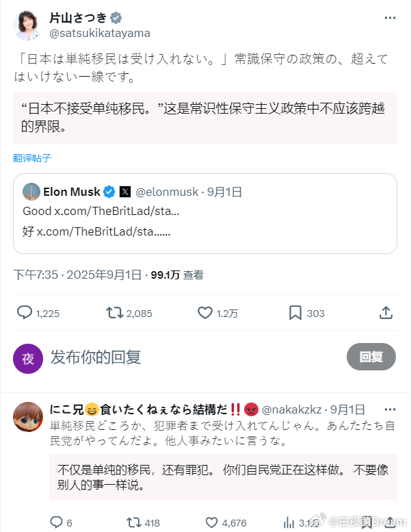The width and height of the screenshot is (411, 532).
Task: Like the main post via the heart icon
Action: point(205,313)
